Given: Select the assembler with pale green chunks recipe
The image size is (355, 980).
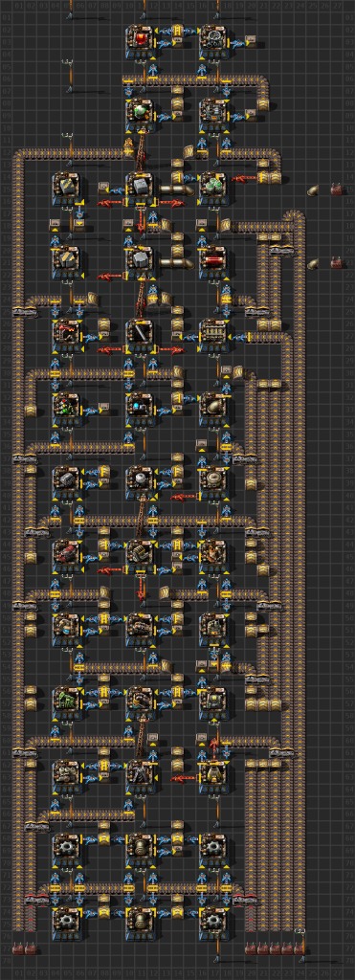Looking at the screenshot, I should tap(213, 188).
